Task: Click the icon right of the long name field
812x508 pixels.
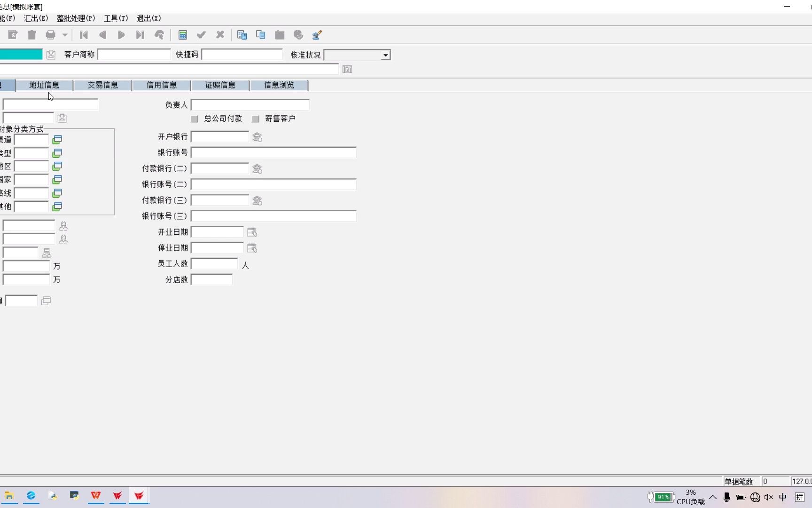Action: 347,69
